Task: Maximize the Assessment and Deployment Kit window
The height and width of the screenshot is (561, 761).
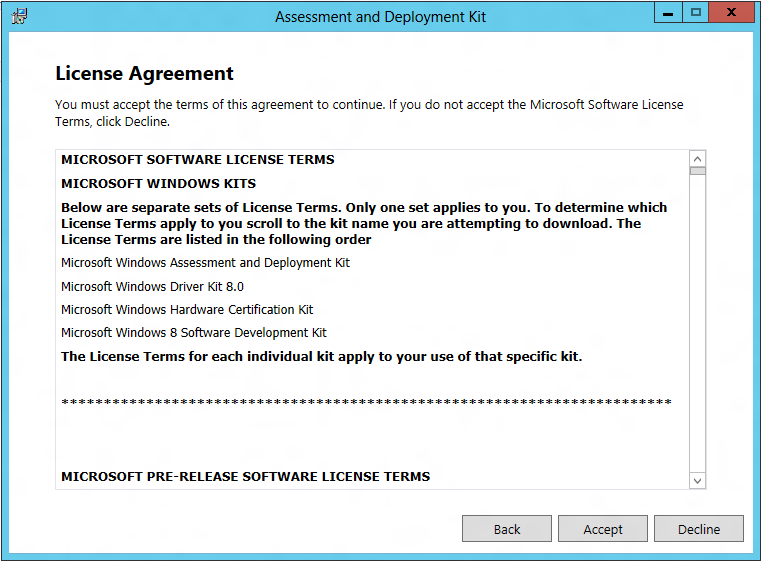Action: 695,13
